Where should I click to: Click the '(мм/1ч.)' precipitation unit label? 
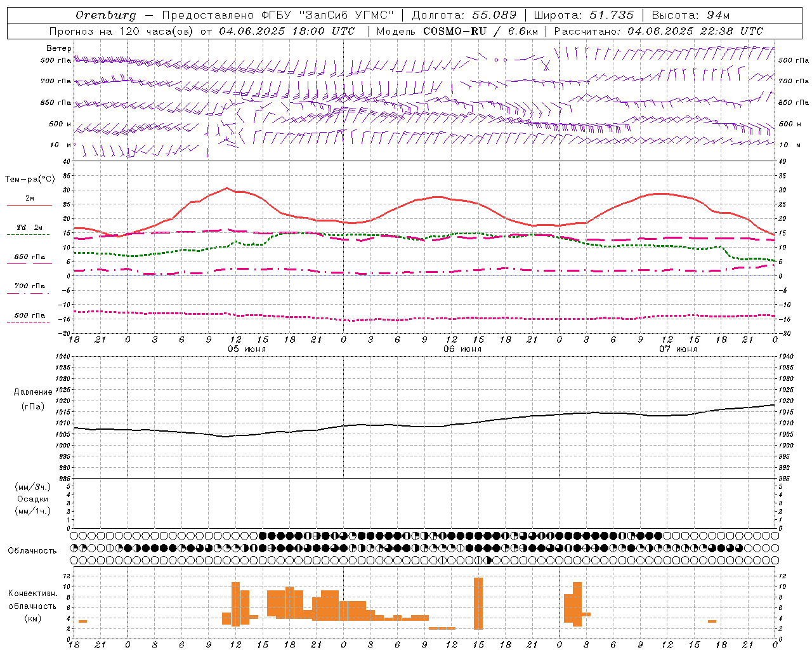tap(33, 511)
